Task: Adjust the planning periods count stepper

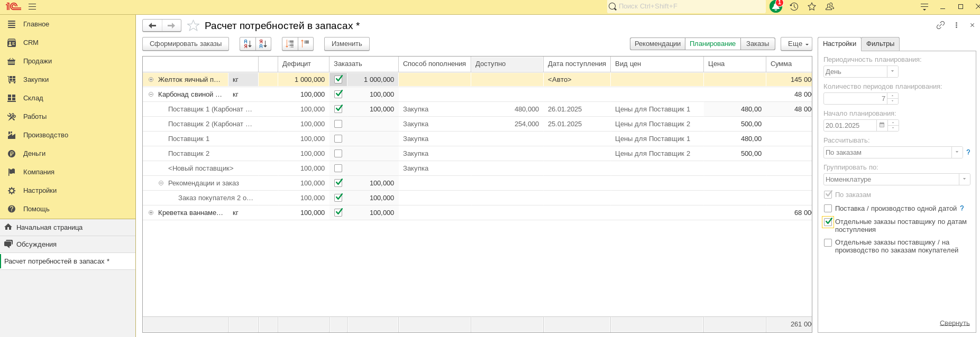Action: pos(893,98)
